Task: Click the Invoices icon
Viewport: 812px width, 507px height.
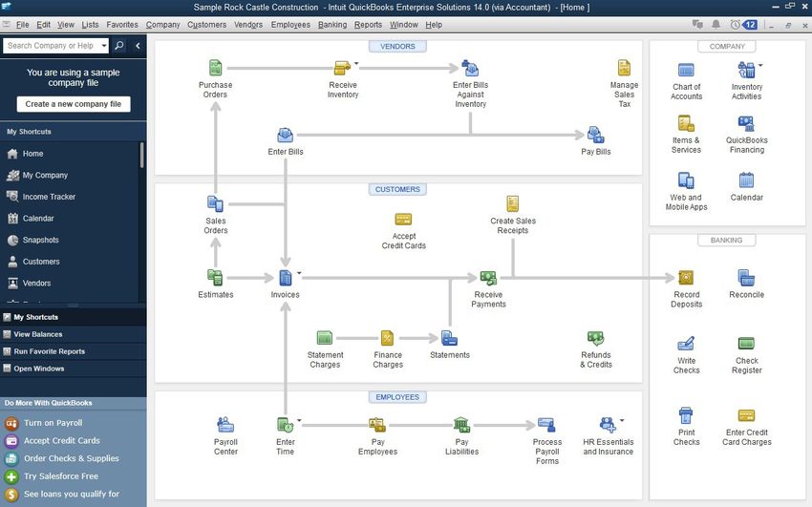Action: tap(286, 278)
